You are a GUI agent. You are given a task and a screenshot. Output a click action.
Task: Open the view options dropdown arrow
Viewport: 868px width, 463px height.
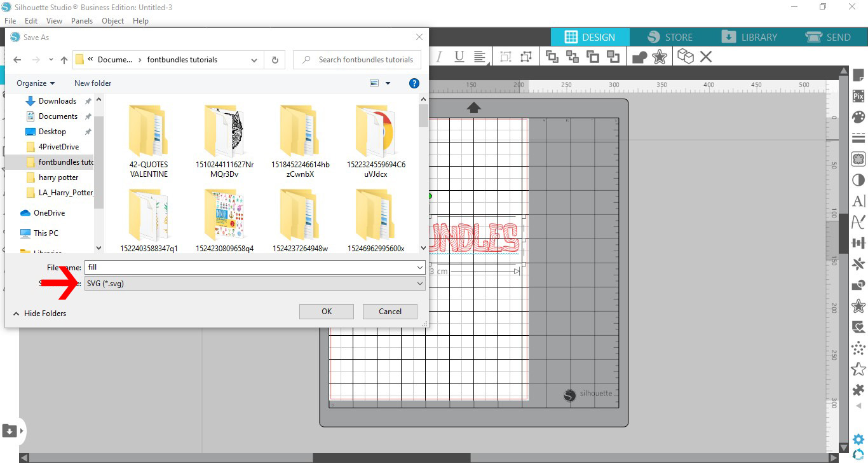pyautogui.click(x=388, y=83)
